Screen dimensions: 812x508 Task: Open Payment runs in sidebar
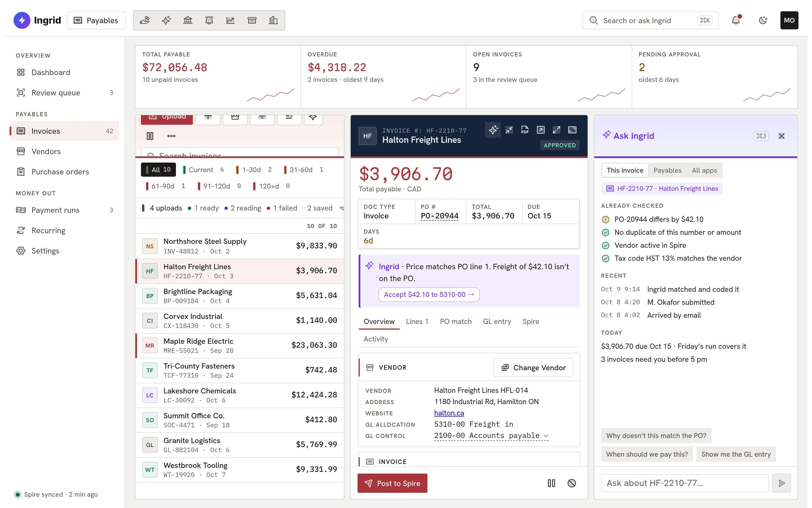(64, 210)
